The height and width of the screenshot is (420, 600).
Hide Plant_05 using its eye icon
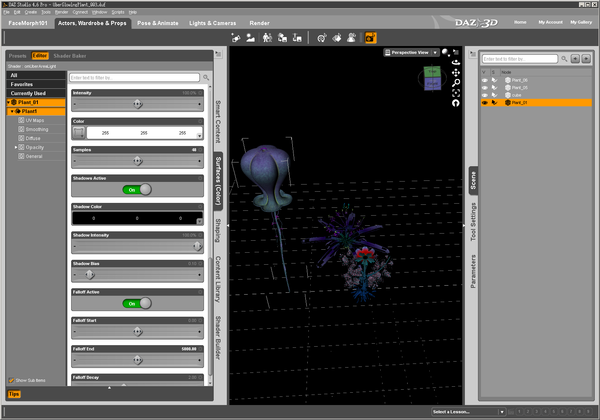point(485,88)
